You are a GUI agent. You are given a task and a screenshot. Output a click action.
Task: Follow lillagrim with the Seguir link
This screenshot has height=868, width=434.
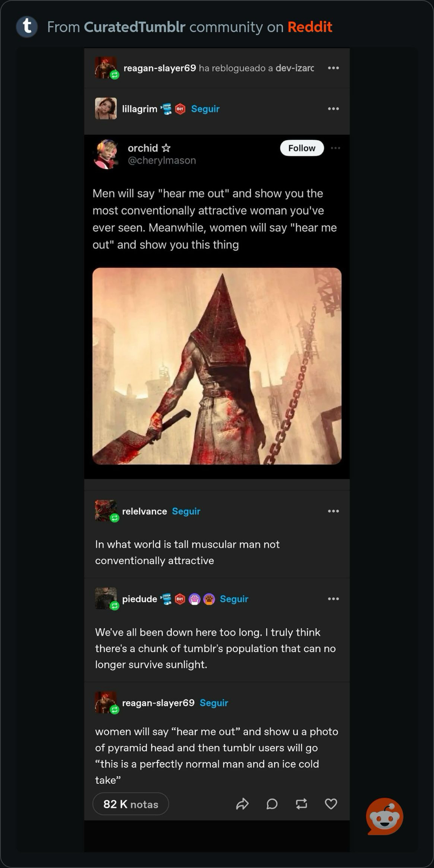tap(205, 109)
